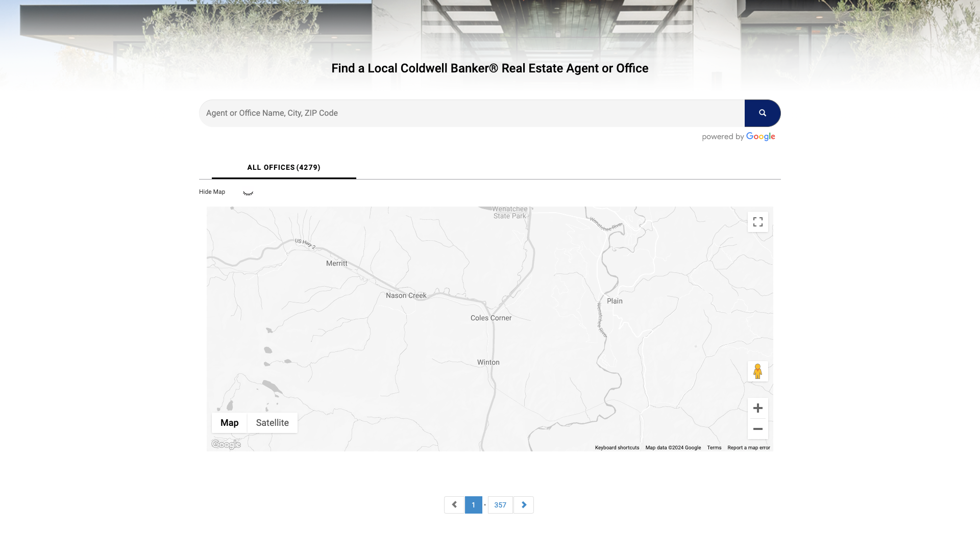Select the ALL OFFICES (4279) tab
The height and width of the screenshot is (534, 980).
pos(284,168)
